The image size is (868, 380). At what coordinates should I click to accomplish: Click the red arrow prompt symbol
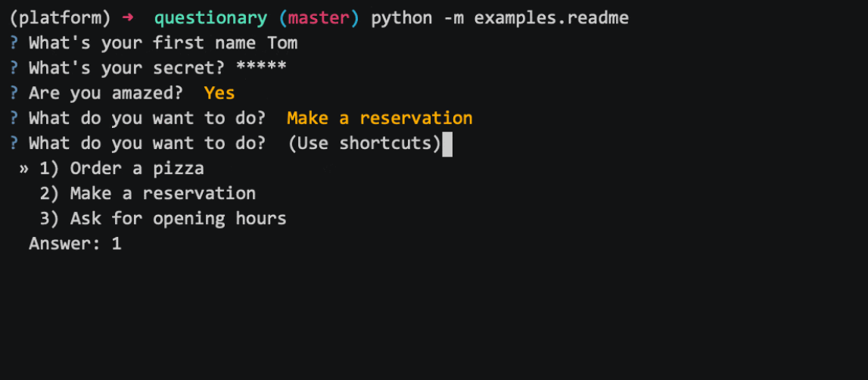click(x=128, y=17)
